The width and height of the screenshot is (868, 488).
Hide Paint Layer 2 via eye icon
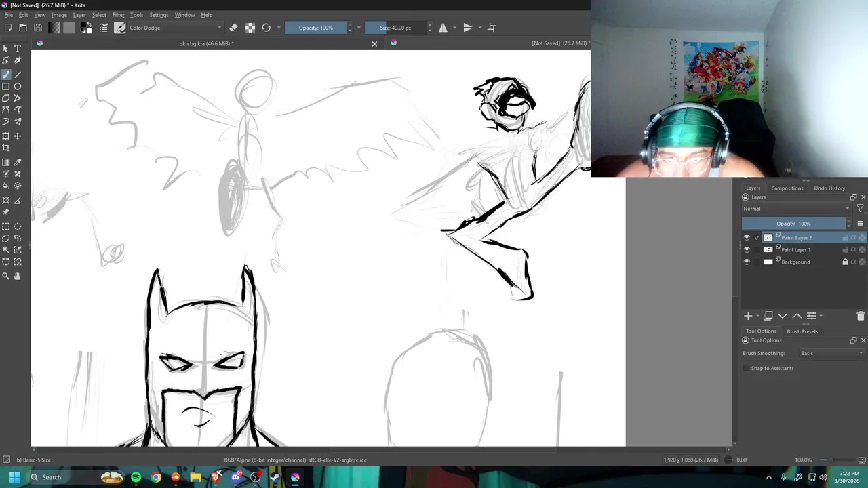tap(747, 238)
